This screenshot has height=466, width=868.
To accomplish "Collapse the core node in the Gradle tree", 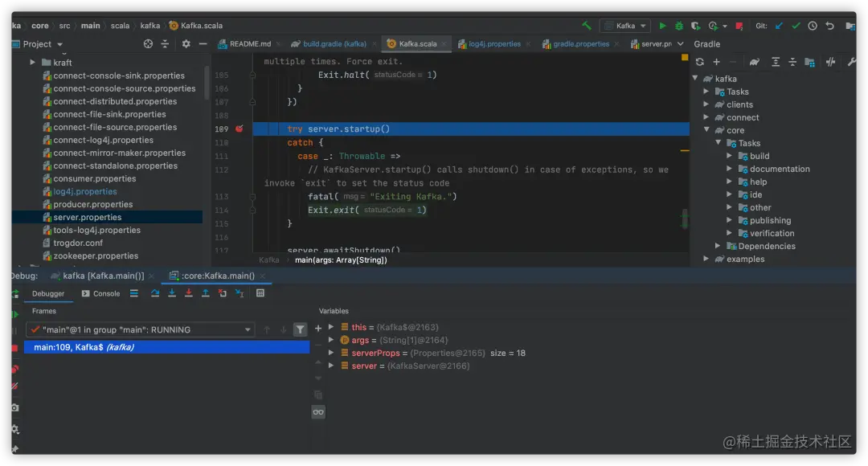I will (x=706, y=130).
